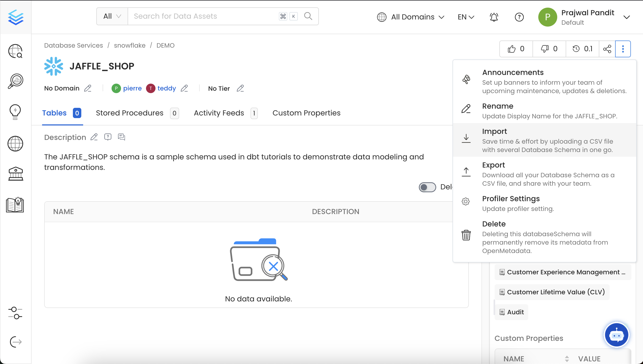Select the Insights lightbulb sidebar icon

click(x=15, y=112)
